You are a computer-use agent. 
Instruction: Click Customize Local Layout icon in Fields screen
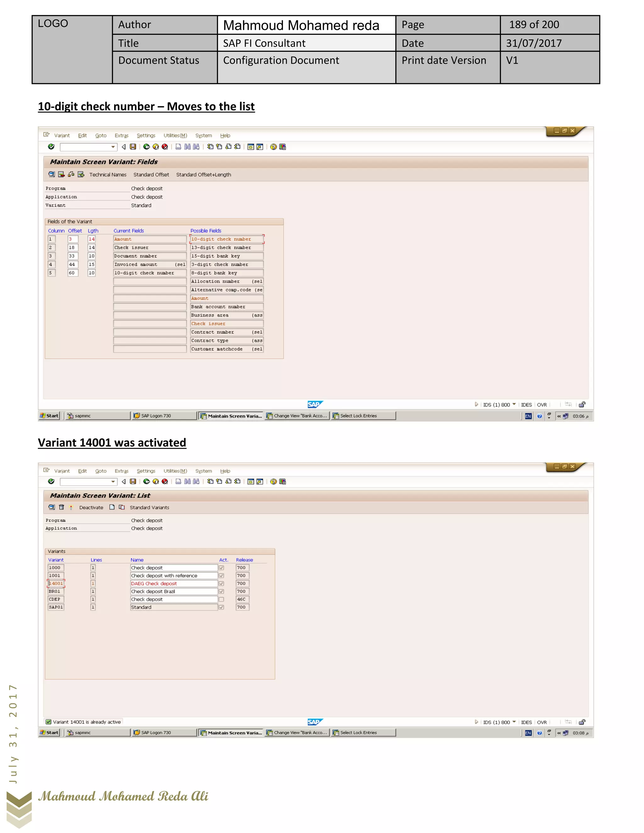point(283,147)
